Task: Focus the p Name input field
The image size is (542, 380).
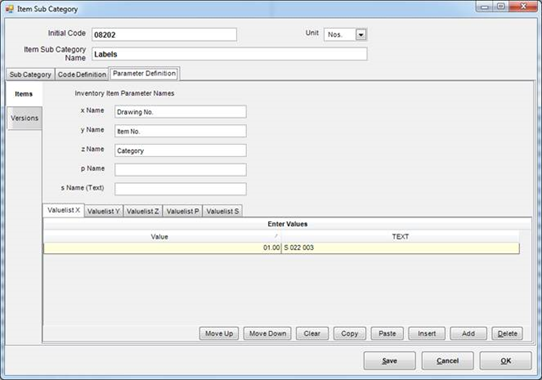Action: pyautogui.click(x=180, y=170)
